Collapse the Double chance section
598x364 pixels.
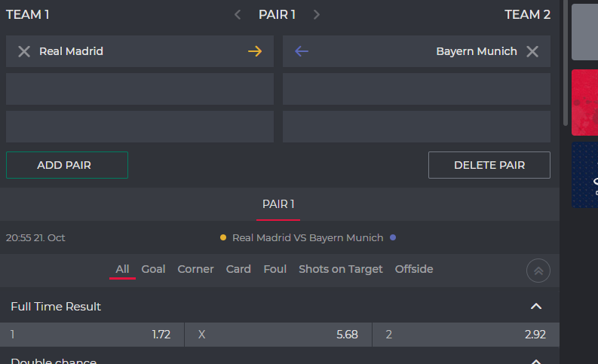tap(536, 361)
